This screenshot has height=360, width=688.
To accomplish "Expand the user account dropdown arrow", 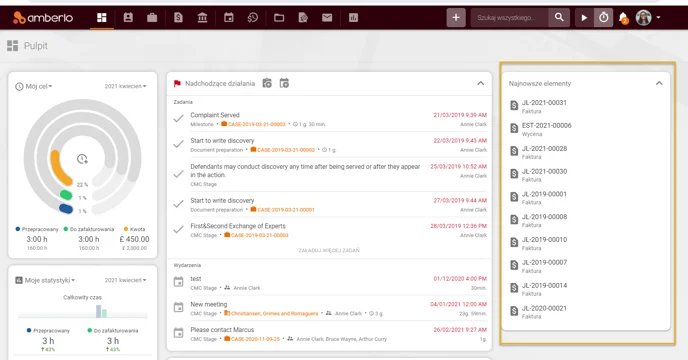I will (x=659, y=18).
